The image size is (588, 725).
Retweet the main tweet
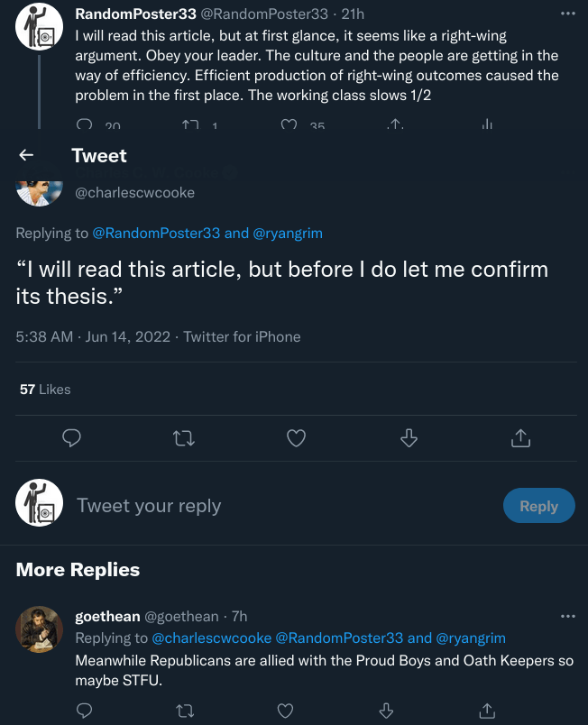point(183,438)
